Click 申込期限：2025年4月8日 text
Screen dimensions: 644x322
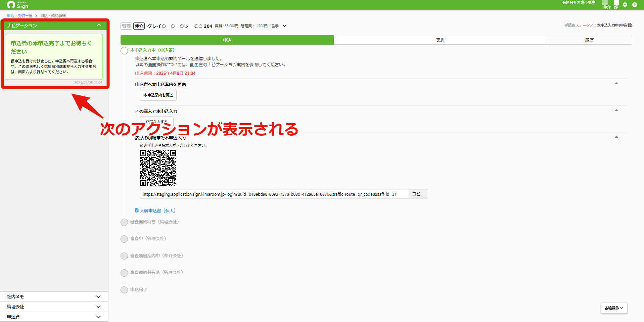click(x=165, y=73)
